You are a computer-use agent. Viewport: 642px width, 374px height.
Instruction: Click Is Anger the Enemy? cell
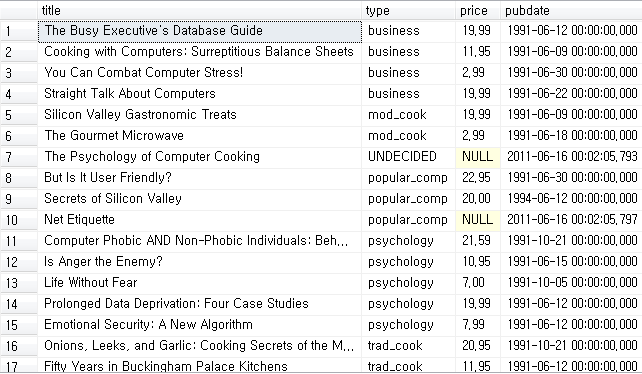[200, 262]
